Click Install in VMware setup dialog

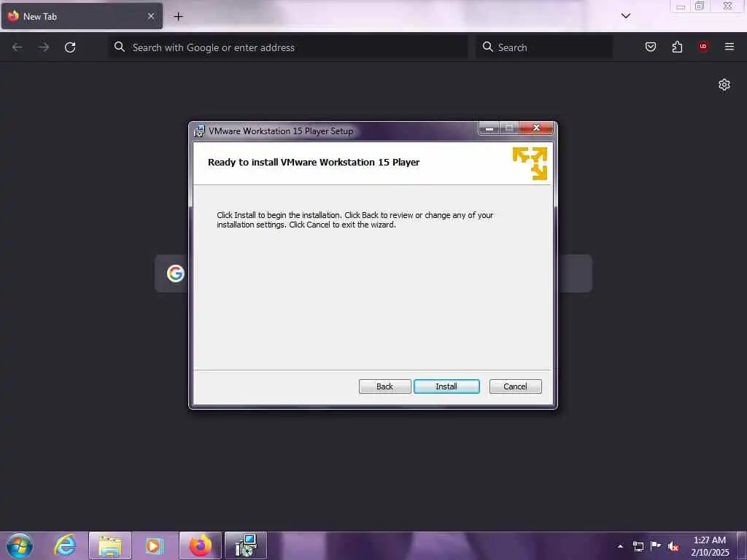pyautogui.click(x=446, y=386)
